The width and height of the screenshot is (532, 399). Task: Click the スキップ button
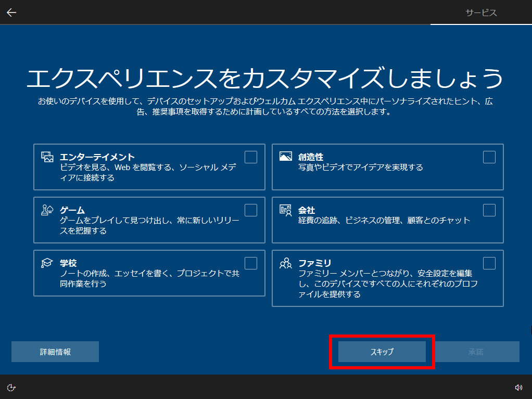(x=382, y=352)
